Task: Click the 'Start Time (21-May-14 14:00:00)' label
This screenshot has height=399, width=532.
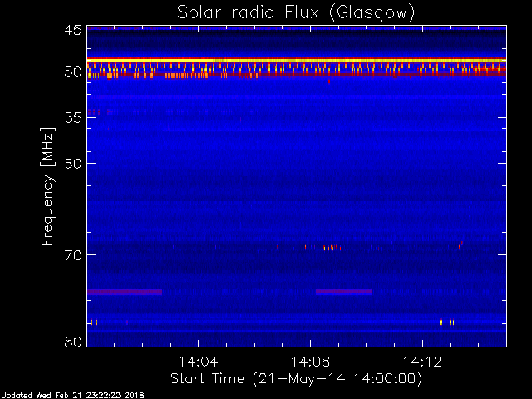Action: (x=296, y=378)
